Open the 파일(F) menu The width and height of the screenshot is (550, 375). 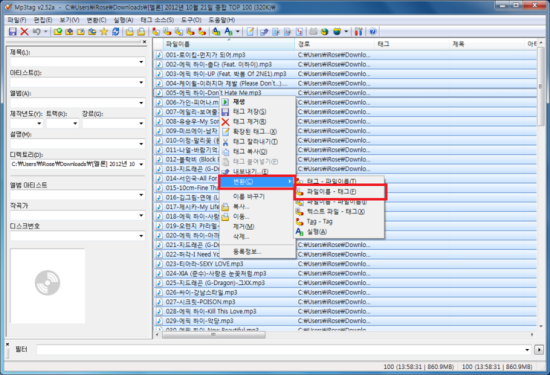pyautogui.click(x=17, y=20)
